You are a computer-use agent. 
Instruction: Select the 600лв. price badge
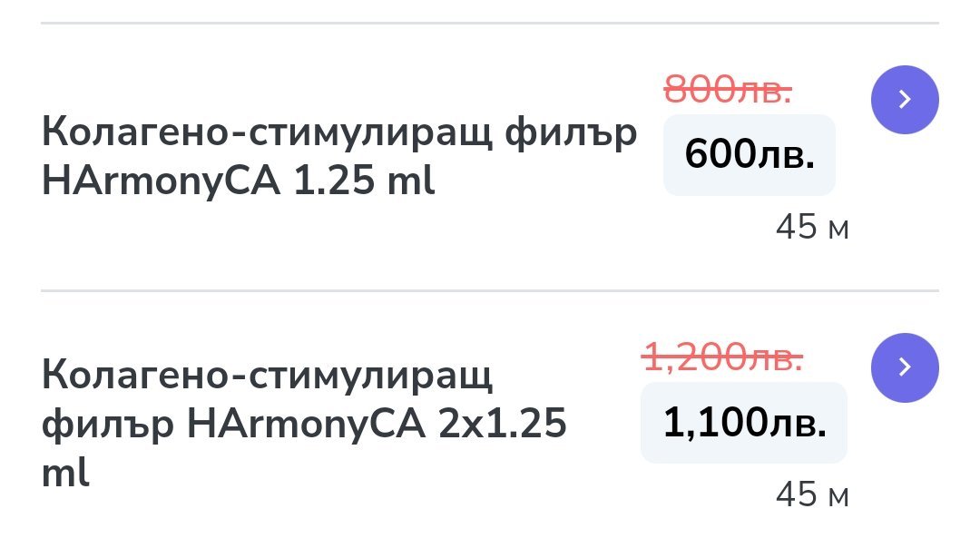749,155
